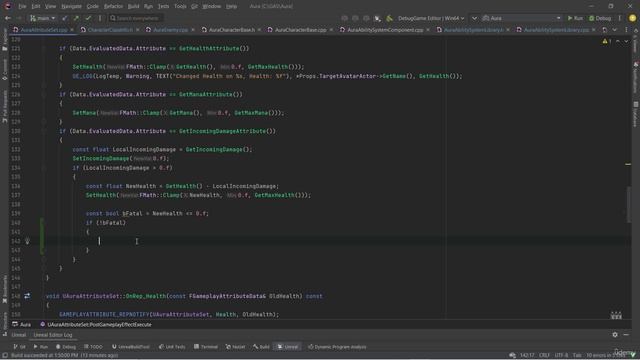Click the Run button
This screenshot has width=640, height=360.
click(x=575, y=18)
